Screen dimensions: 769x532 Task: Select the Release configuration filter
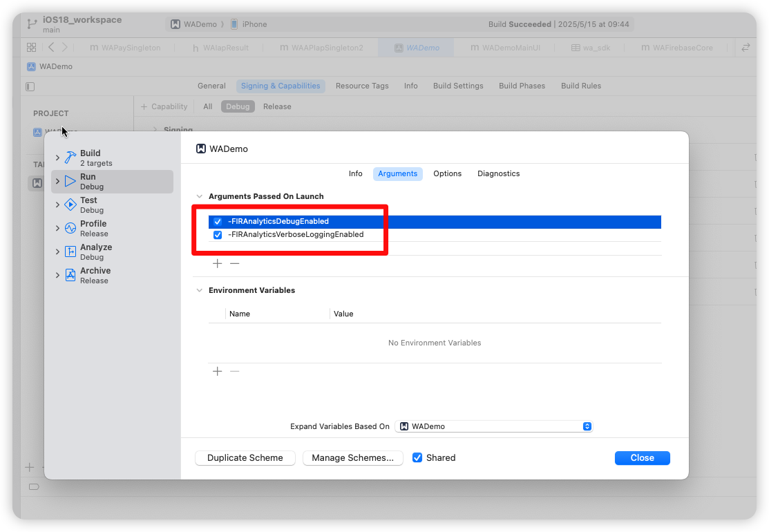click(x=277, y=106)
